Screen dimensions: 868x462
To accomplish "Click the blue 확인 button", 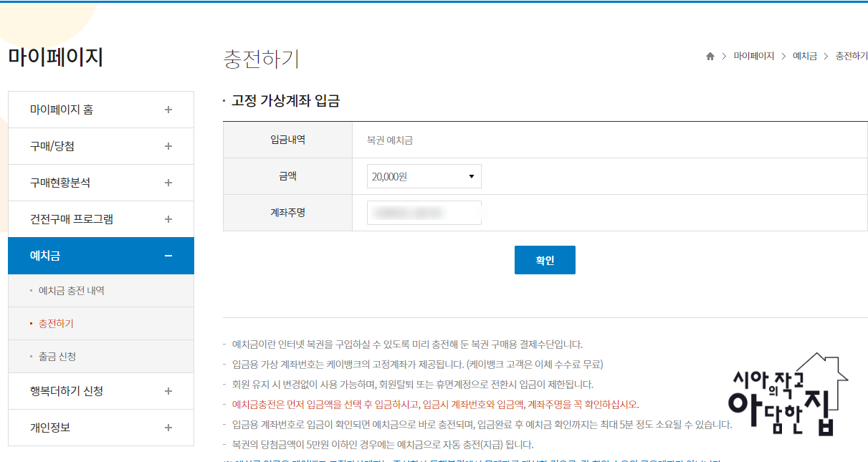I will (x=545, y=260).
